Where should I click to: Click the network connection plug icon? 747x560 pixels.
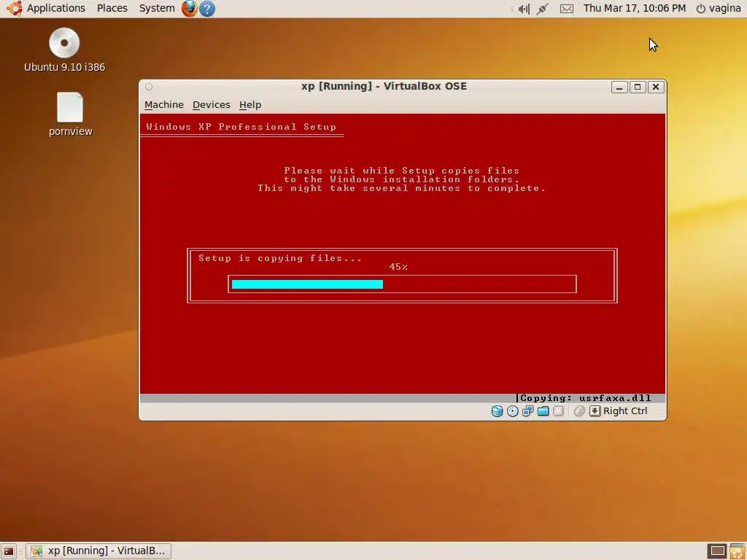tap(542, 9)
